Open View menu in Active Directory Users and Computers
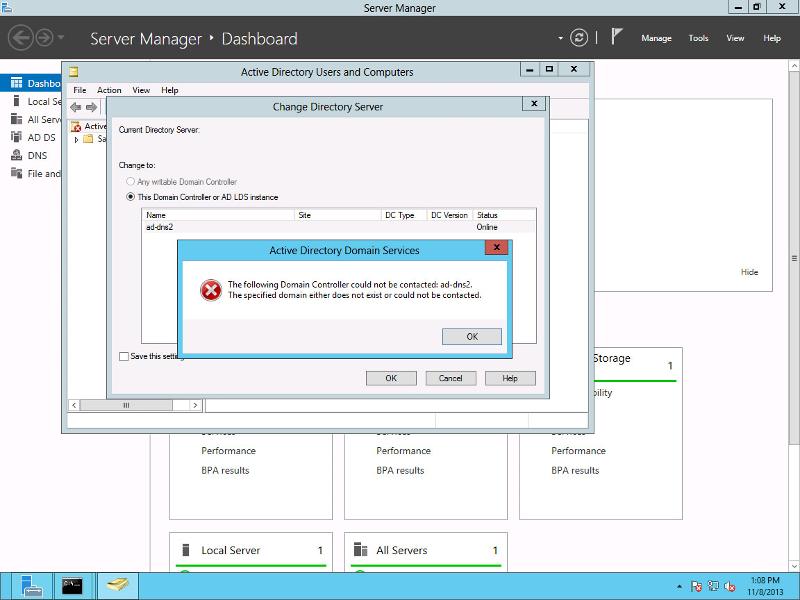800x600 pixels. (141, 90)
